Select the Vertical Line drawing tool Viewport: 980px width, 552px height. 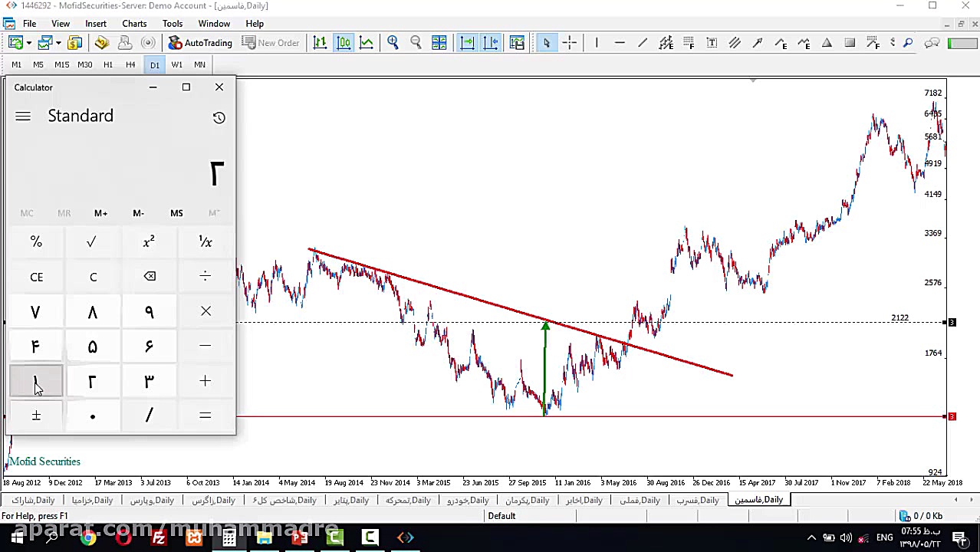[596, 43]
